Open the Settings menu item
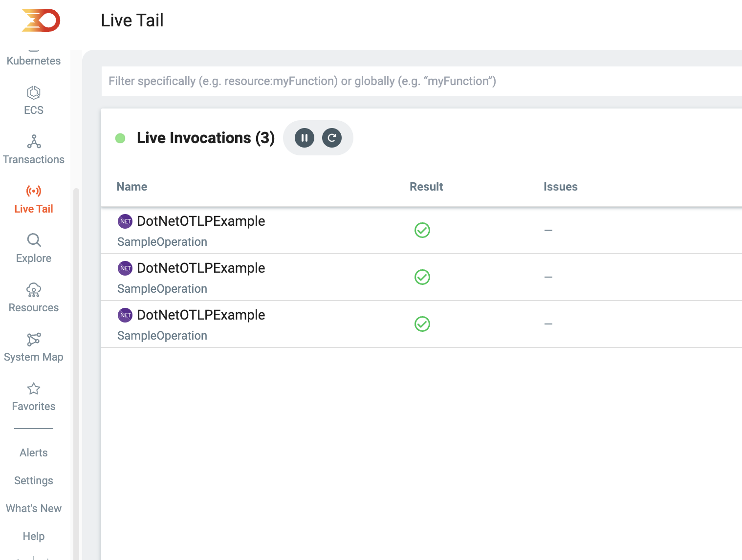The height and width of the screenshot is (560, 742). tap(33, 480)
